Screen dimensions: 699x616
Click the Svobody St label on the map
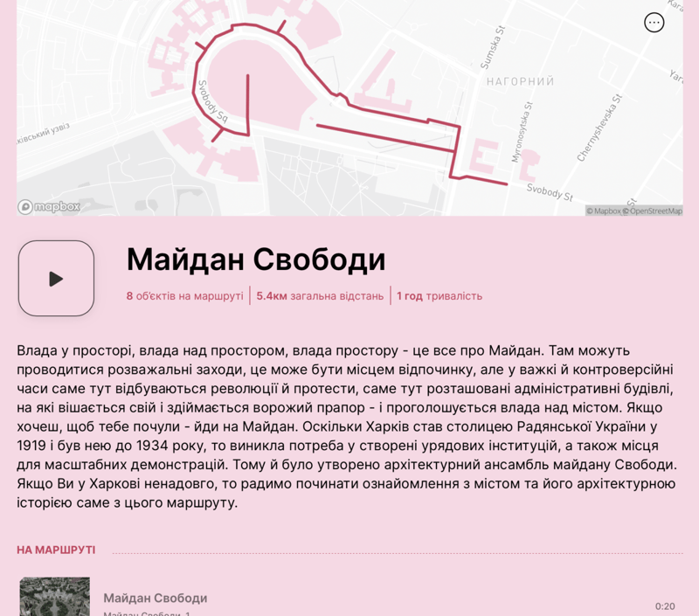pyautogui.click(x=550, y=190)
